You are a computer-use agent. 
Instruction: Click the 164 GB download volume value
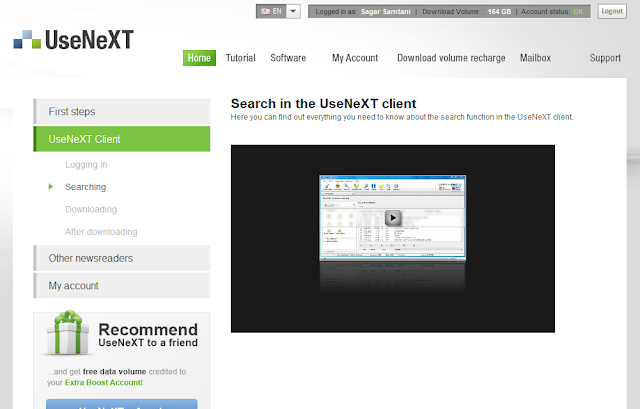tap(499, 11)
